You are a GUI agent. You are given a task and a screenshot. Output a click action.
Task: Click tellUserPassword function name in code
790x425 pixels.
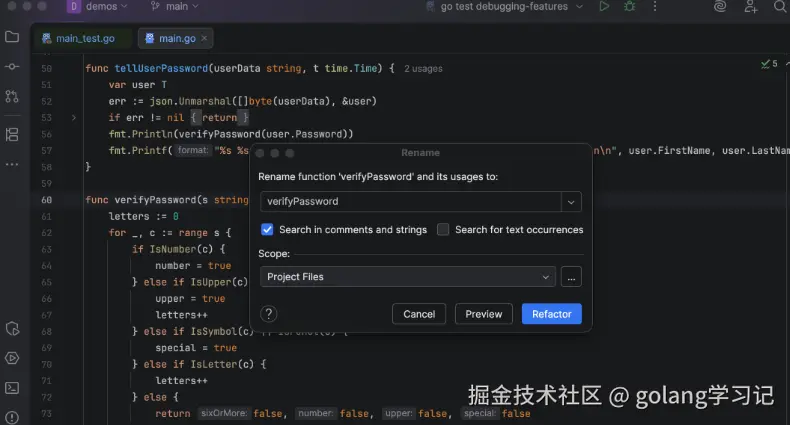(x=161, y=68)
